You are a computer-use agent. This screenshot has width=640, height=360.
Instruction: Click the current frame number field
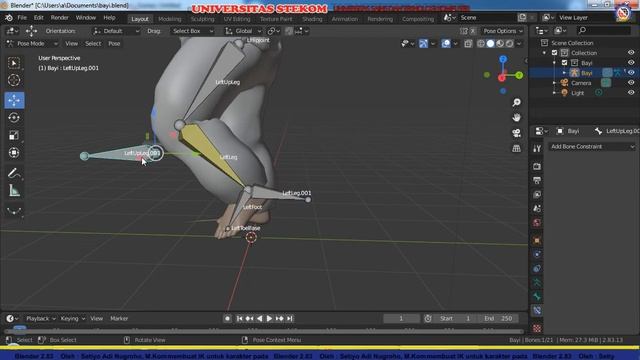[401, 318]
